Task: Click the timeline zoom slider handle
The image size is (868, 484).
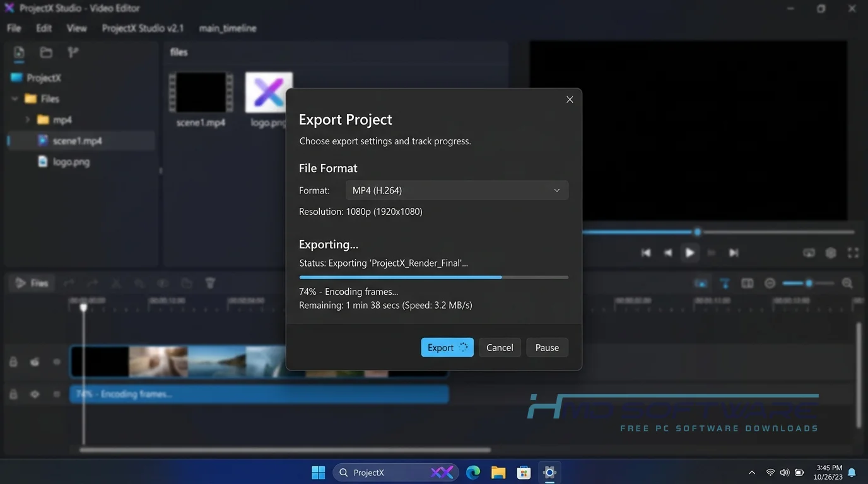Action: pyautogui.click(x=809, y=284)
